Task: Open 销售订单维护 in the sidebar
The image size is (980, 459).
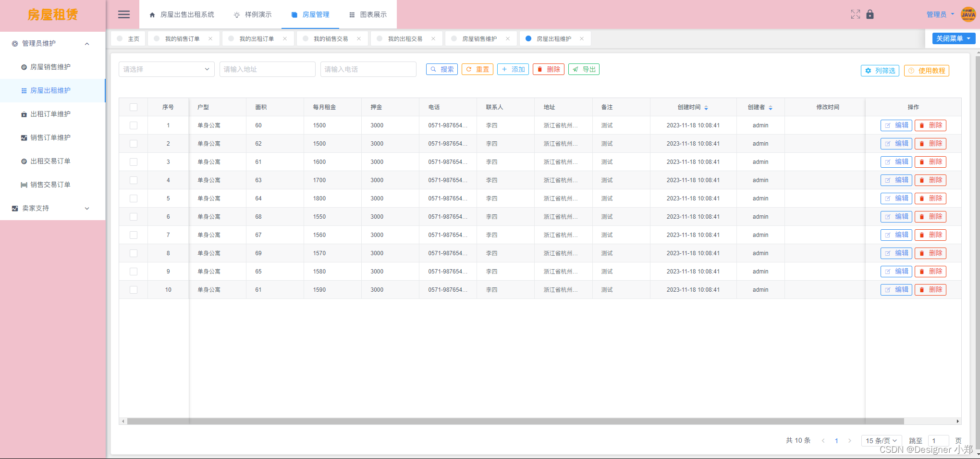Action: coord(50,137)
